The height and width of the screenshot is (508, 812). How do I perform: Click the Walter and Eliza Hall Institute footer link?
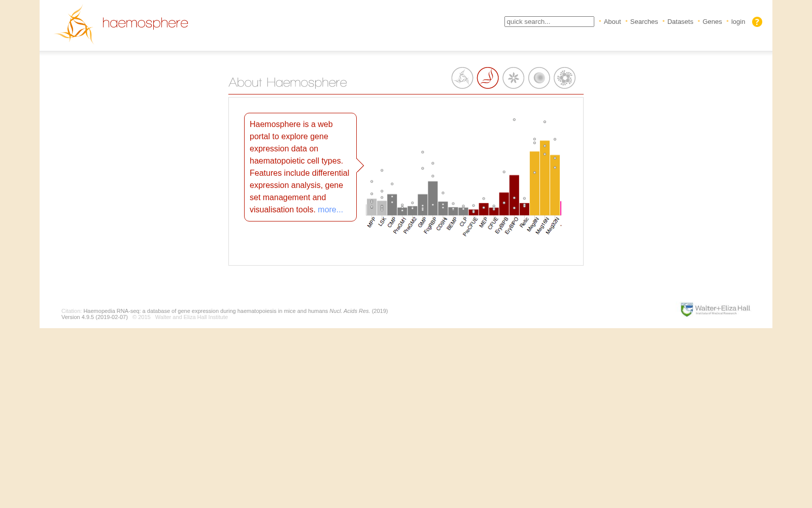click(x=191, y=317)
